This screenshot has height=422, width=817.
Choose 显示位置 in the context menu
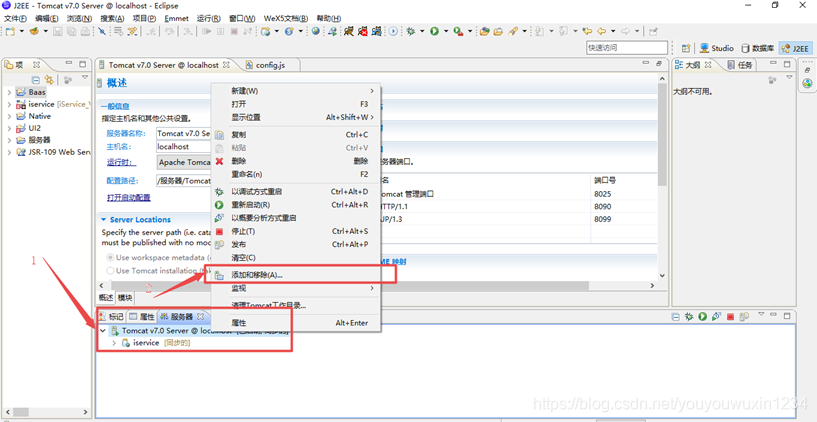(296, 117)
